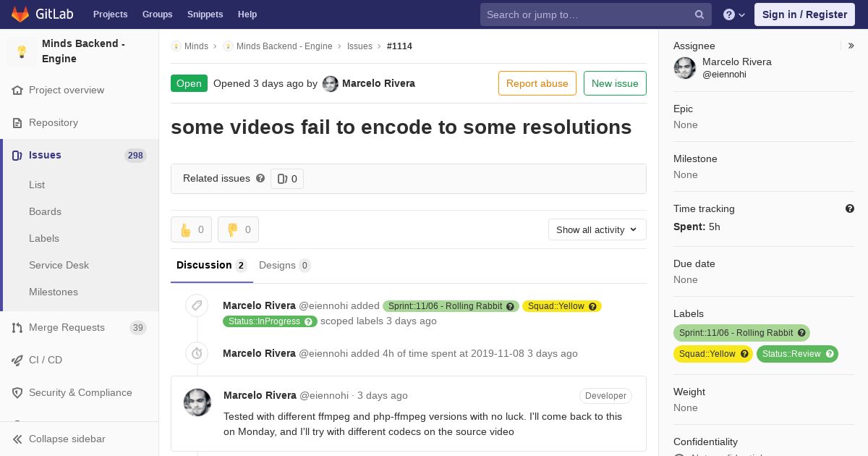The image size is (868, 456).
Task: Open the Help question mark menu
Action: point(734,14)
